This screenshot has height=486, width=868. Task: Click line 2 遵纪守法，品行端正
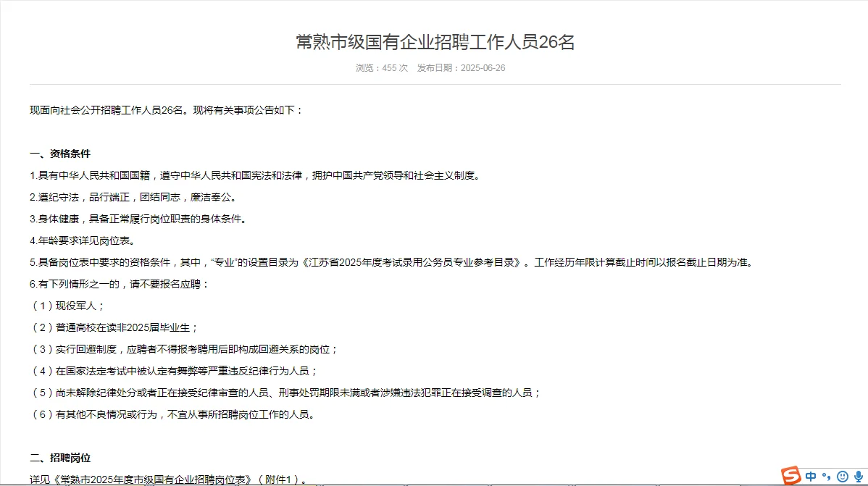(134, 197)
